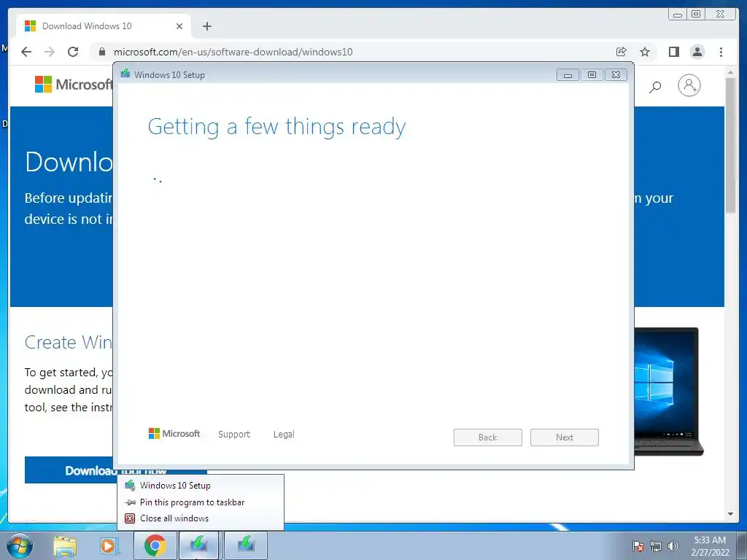Open the Chrome three-dot menu
The height and width of the screenshot is (560, 747).
tap(721, 52)
